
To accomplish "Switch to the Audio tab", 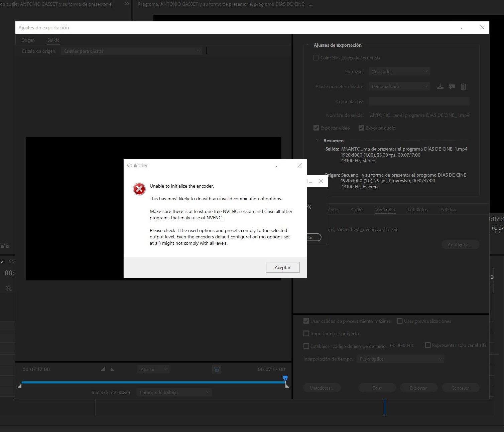I will tap(356, 210).
